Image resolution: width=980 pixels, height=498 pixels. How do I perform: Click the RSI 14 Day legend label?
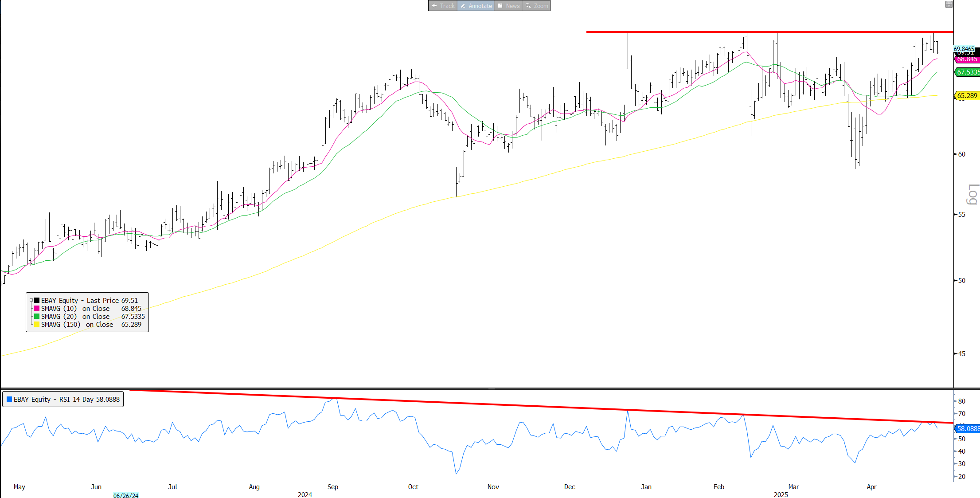66,399
